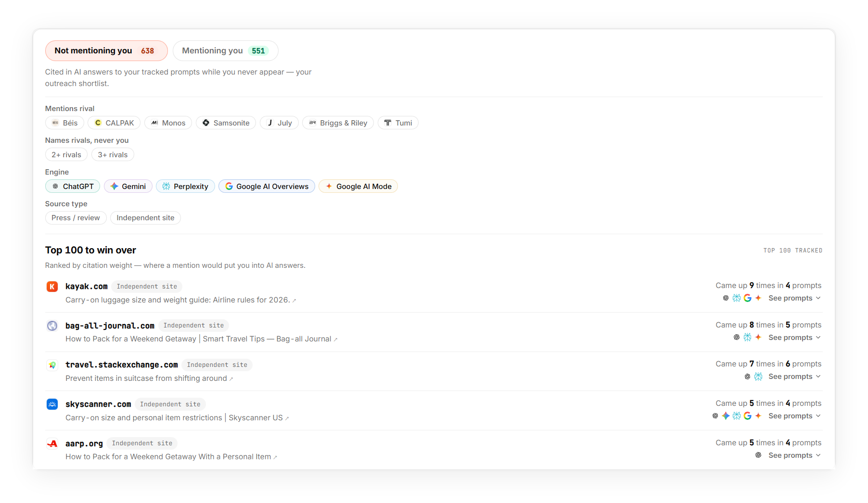Click the 551 count badge
Image resolution: width=868 pixels, height=503 pixels.
[x=258, y=51]
